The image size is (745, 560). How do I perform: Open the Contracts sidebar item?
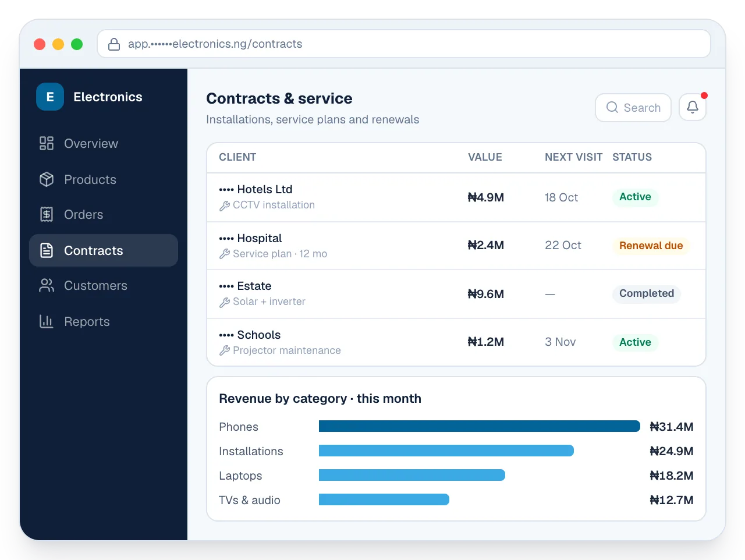pyautogui.click(x=104, y=250)
